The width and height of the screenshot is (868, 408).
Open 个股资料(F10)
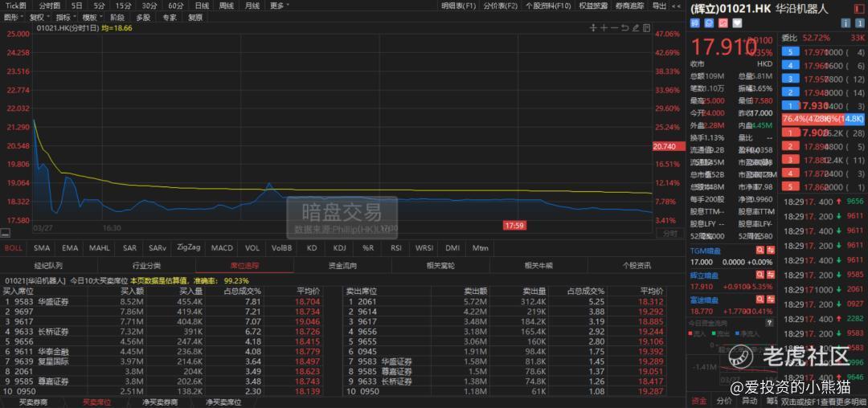coord(548,6)
